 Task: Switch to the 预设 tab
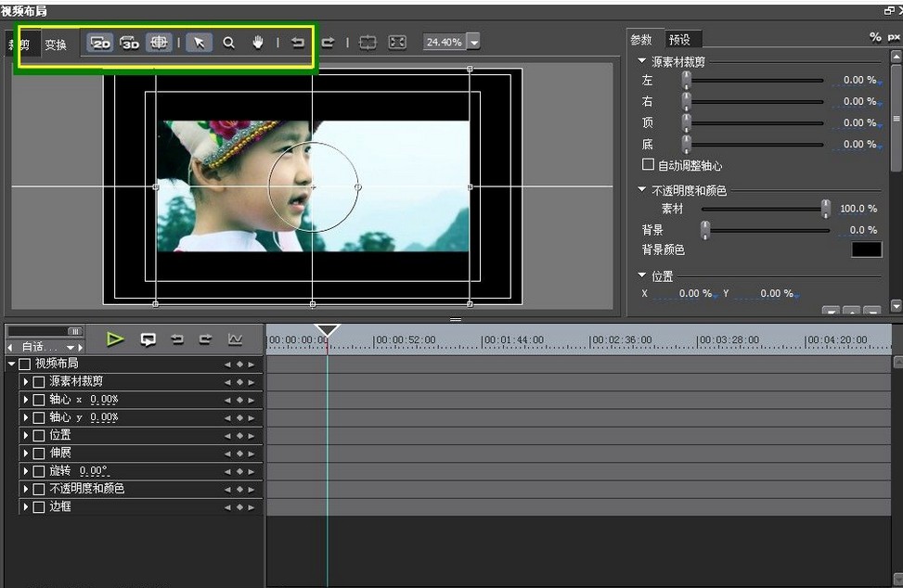click(x=680, y=38)
